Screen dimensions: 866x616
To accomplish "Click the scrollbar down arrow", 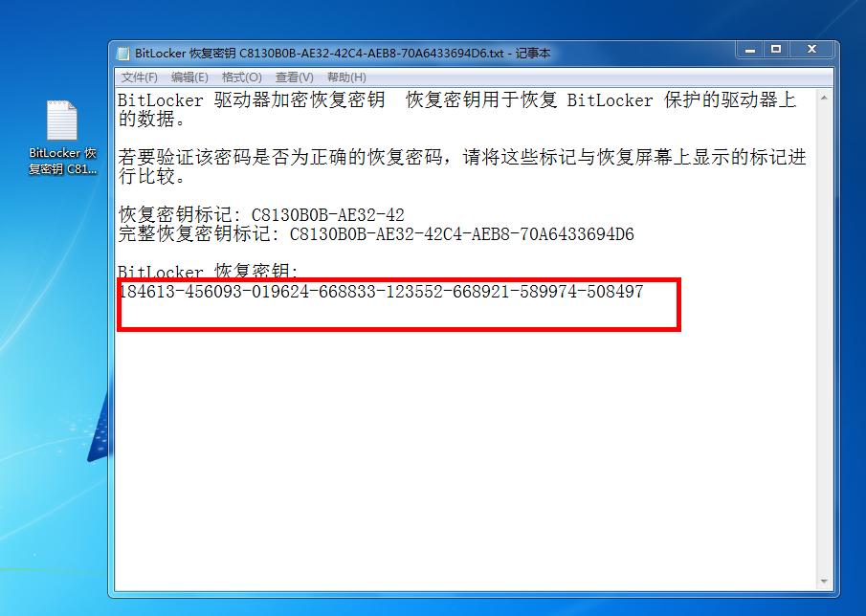I will [x=824, y=582].
